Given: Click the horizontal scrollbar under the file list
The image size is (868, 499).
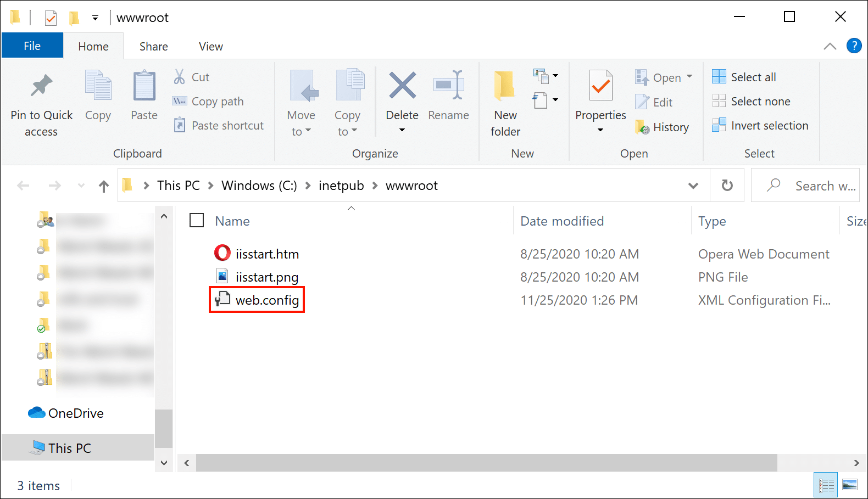Looking at the screenshot, I should point(486,463).
